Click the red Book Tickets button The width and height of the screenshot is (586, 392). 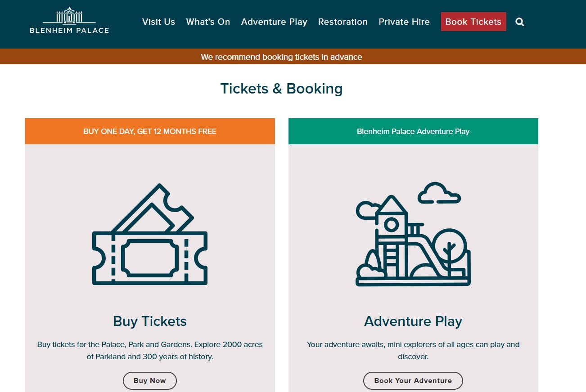[473, 22]
